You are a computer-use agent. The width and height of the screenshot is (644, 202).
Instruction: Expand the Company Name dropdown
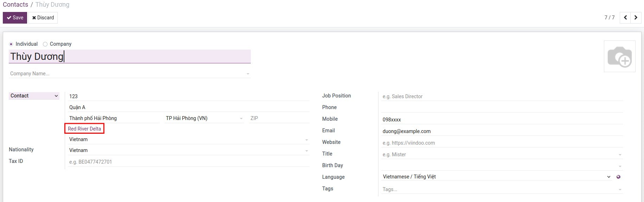click(248, 74)
